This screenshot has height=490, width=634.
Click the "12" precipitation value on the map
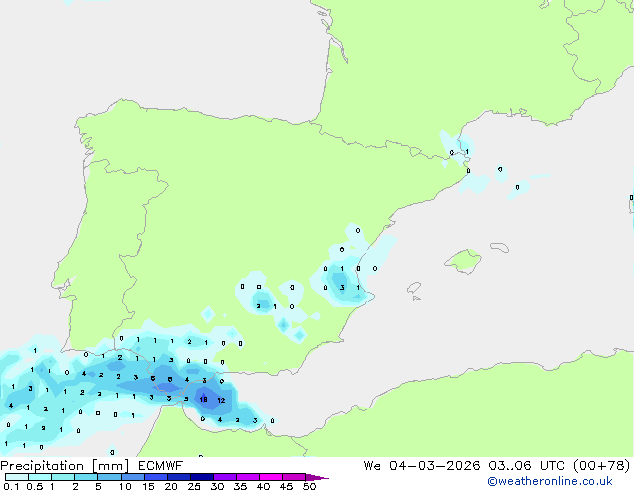[x=221, y=400]
